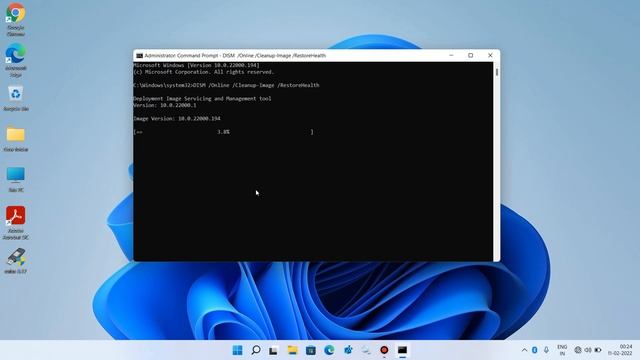Click the blue app icon after Edge on taskbar
The image size is (640, 360).
[x=348, y=350]
